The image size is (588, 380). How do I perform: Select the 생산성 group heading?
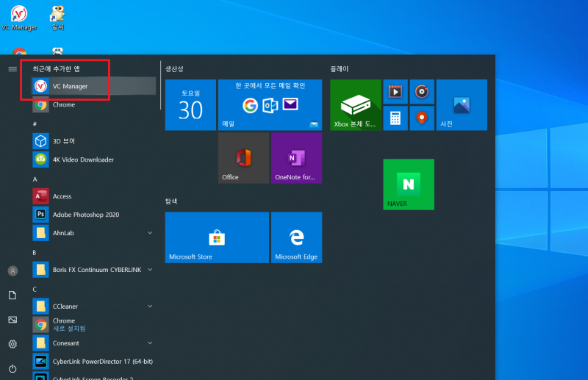point(174,68)
